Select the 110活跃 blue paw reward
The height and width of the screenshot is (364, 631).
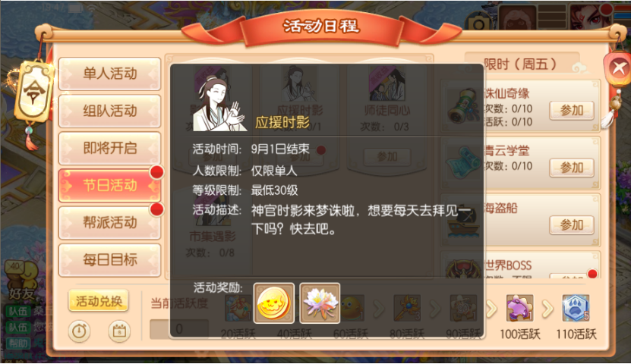click(x=576, y=308)
